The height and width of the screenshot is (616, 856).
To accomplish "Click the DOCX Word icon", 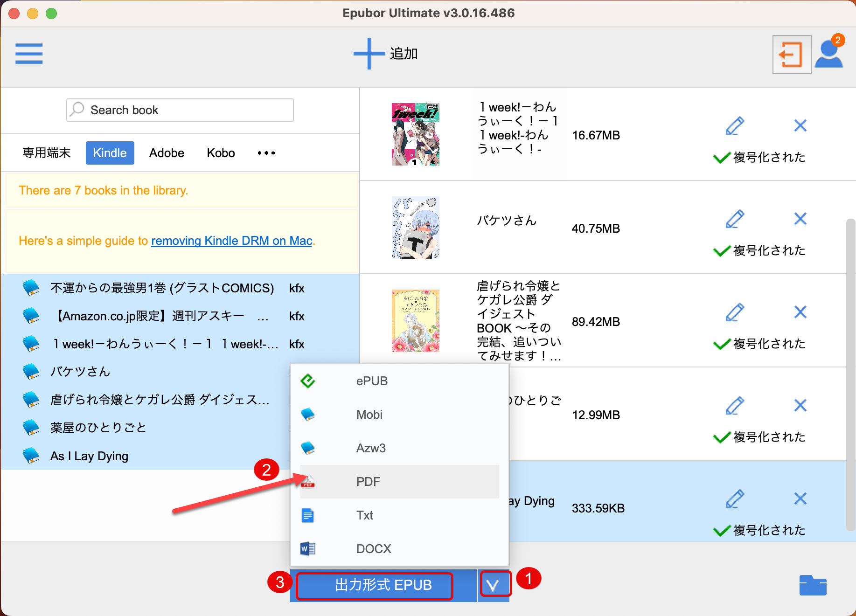I will (x=308, y=549).
